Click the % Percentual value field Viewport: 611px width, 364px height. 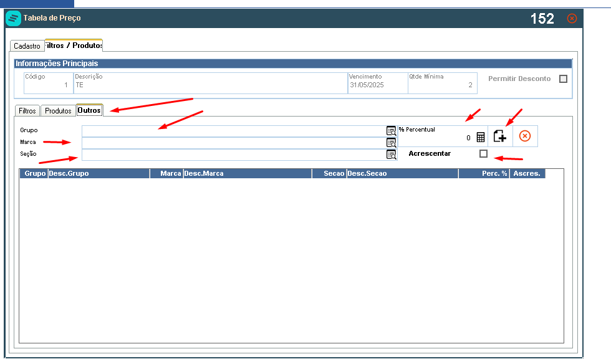point(436,138)
